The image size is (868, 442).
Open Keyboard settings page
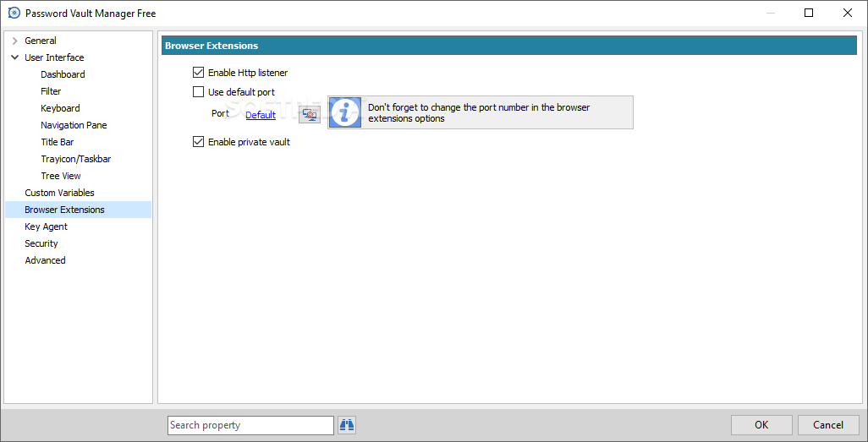click(60, 108)
